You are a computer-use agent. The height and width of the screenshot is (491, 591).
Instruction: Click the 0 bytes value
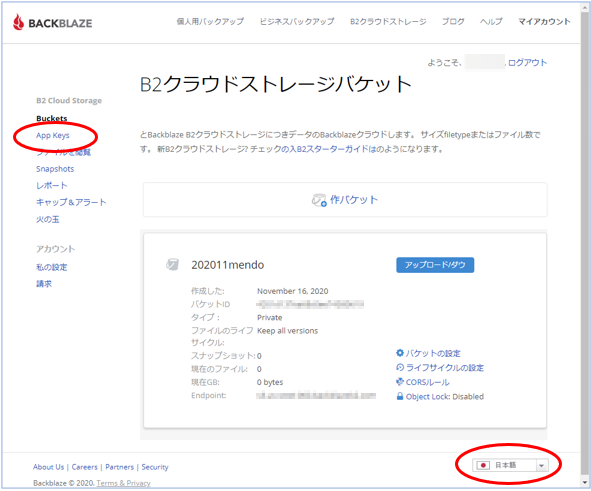(270, 382)
